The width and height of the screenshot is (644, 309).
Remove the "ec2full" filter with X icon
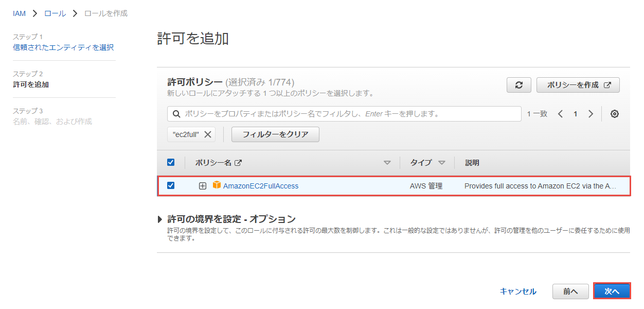208,134
